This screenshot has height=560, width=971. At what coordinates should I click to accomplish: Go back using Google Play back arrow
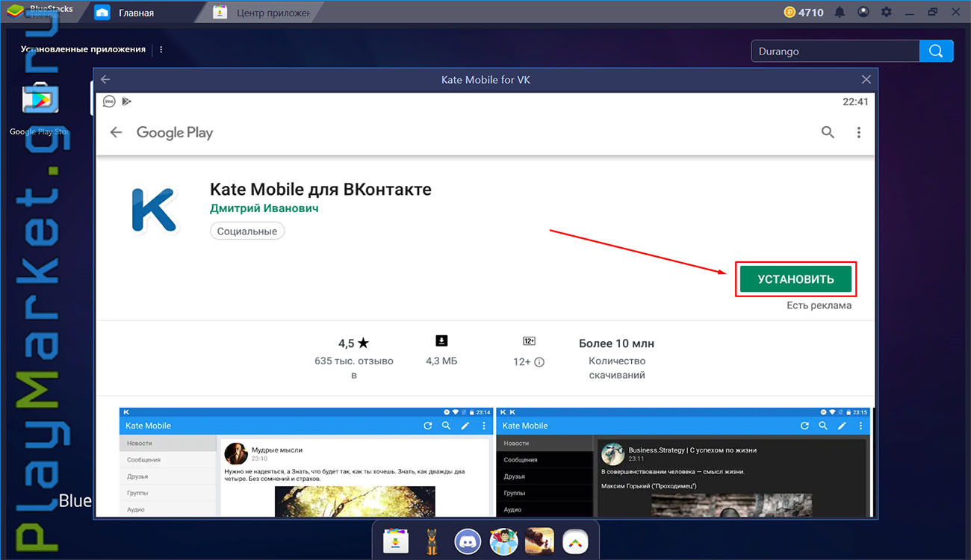click(x=116, y=132)
